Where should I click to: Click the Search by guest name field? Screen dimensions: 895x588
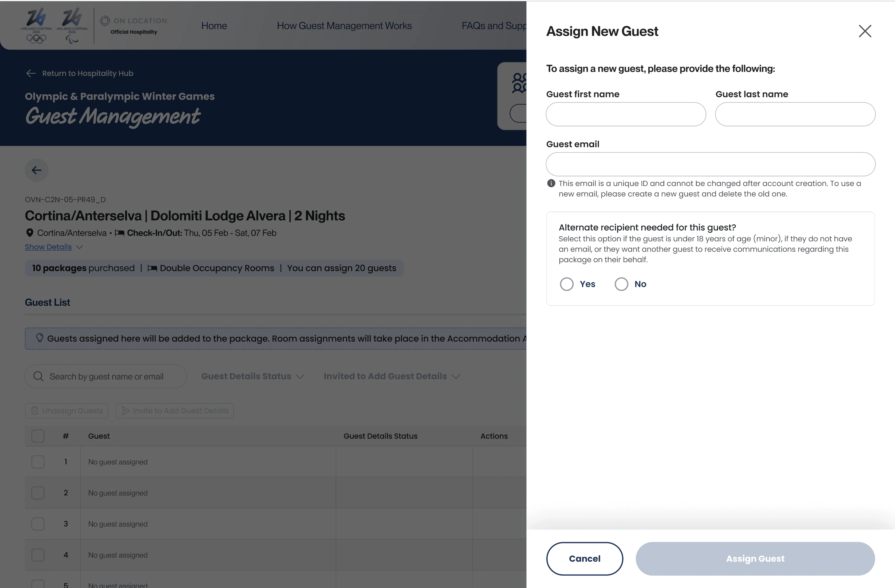click(x=106, y=376)
